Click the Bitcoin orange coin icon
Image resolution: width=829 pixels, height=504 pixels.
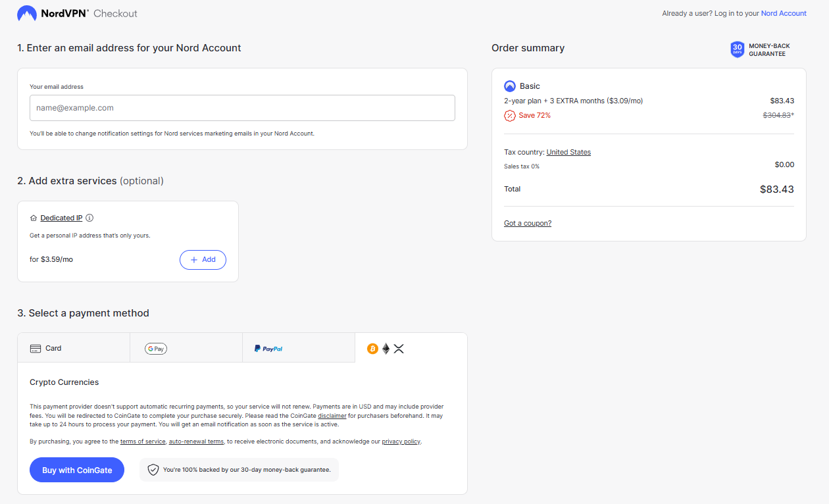point(372,349)
